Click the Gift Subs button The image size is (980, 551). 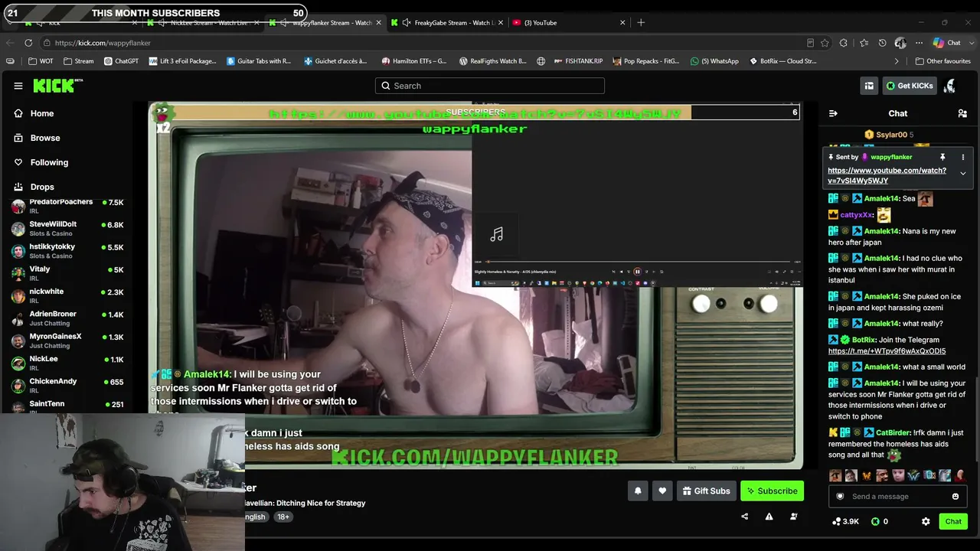706,491
